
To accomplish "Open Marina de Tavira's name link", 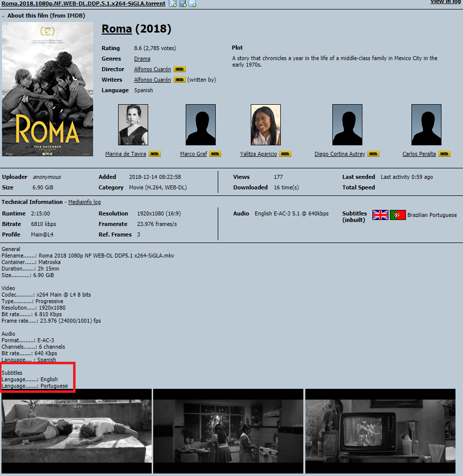I will (126, 154).
